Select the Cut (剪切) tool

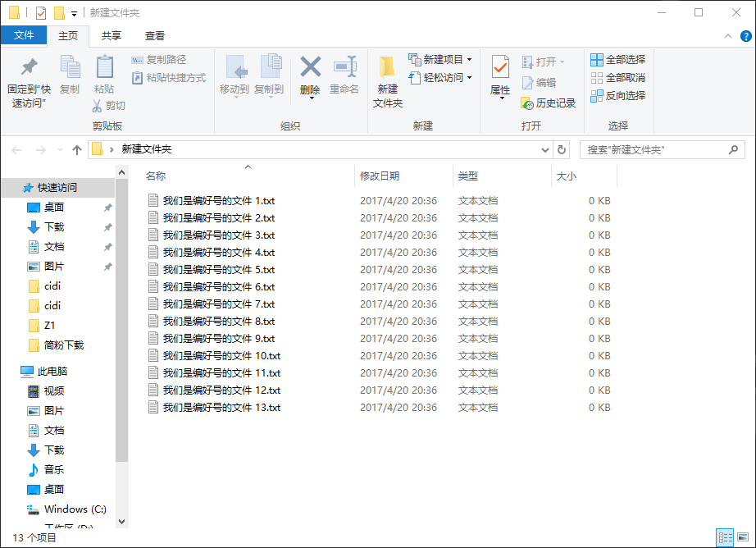click(111, 106)
